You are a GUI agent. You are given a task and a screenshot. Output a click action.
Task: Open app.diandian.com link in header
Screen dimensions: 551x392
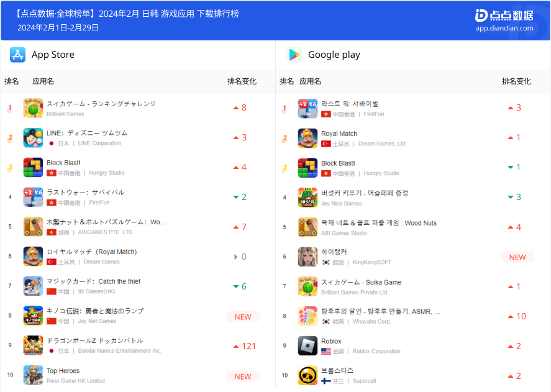pos(504,28)
